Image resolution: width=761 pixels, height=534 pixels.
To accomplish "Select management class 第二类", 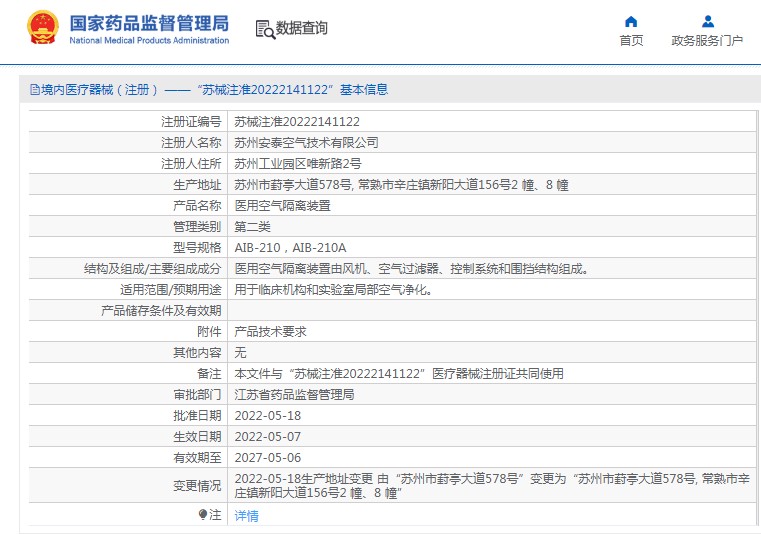I will (x=252, y=227).
